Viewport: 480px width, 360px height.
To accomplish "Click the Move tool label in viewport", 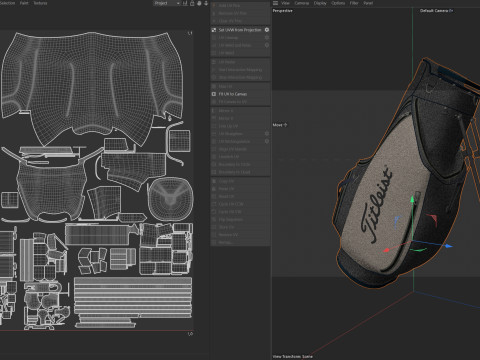I will (279, 125).
